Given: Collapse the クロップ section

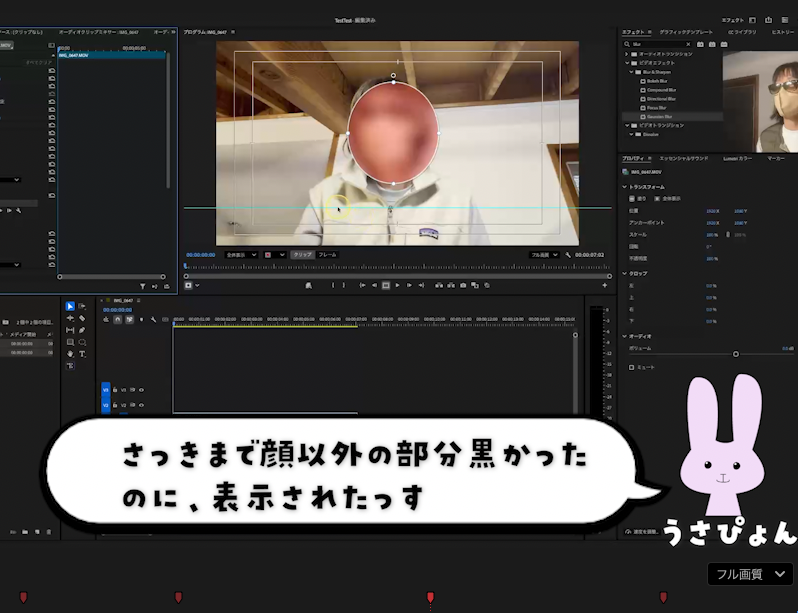Looking at the screenshot, I should [x=625, y=273].
